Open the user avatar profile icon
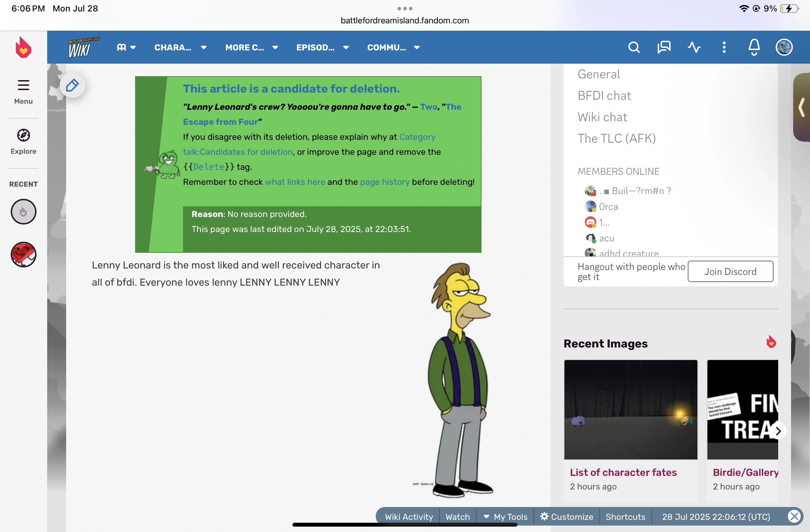The image size is (810, 532). pyautogui.click(x=784, y=47)
